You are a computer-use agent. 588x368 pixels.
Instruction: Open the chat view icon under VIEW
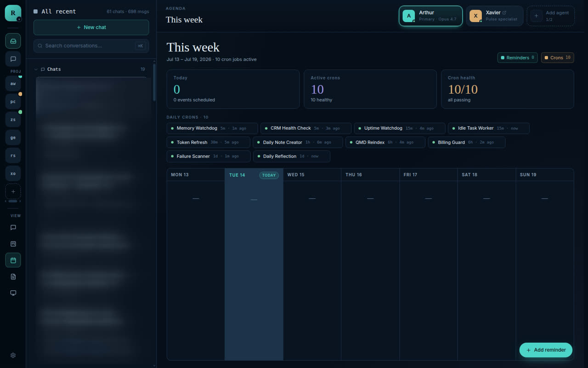point(13,227)
